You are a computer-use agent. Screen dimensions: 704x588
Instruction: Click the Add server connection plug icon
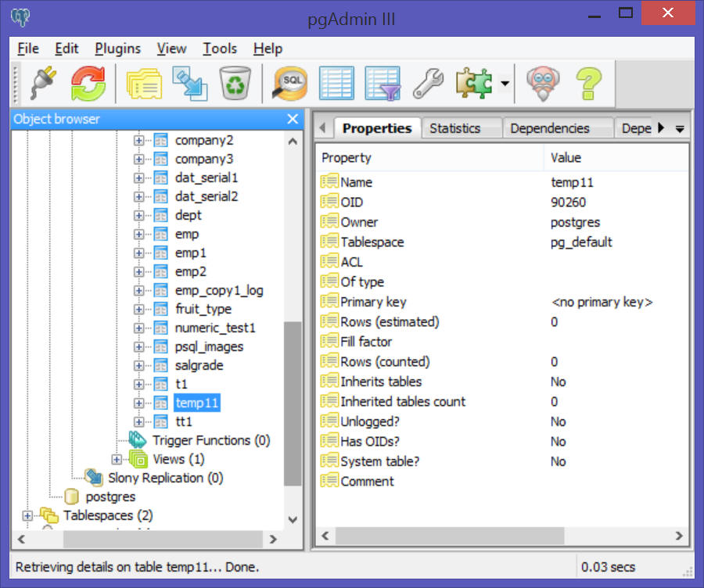[x=44, y=83]
